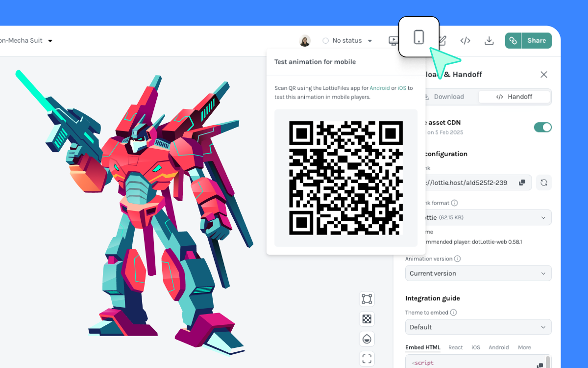Enter fullscreen preview with the expand icon
588x368 pixels.
367,359
